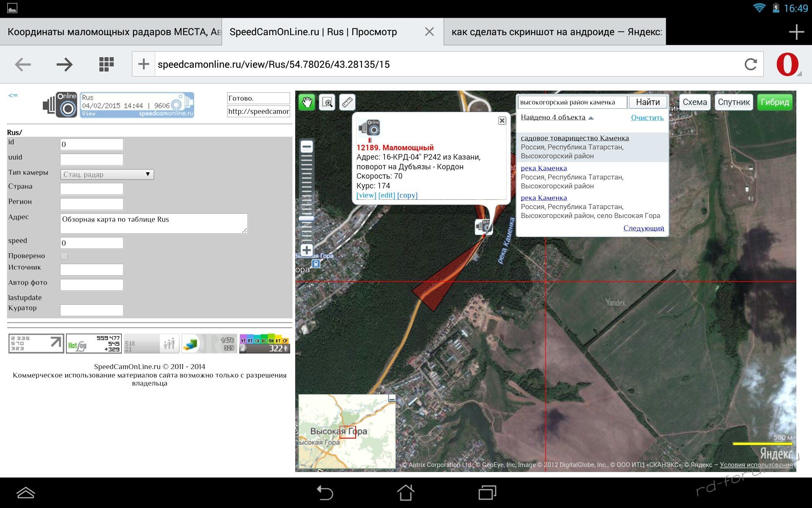
Task: Click the Найти search button
Action: click(x=648, y=102)
